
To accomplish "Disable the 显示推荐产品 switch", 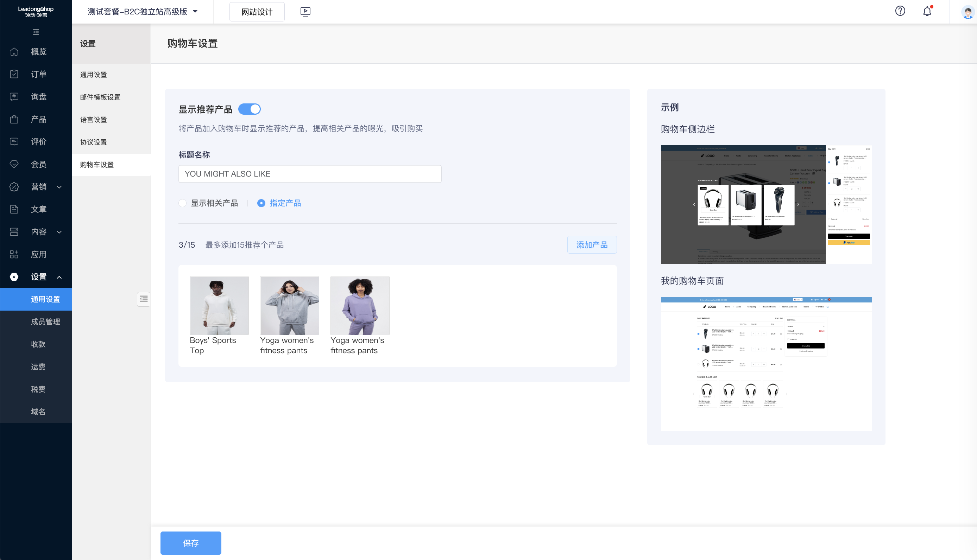I will (249, 109).
